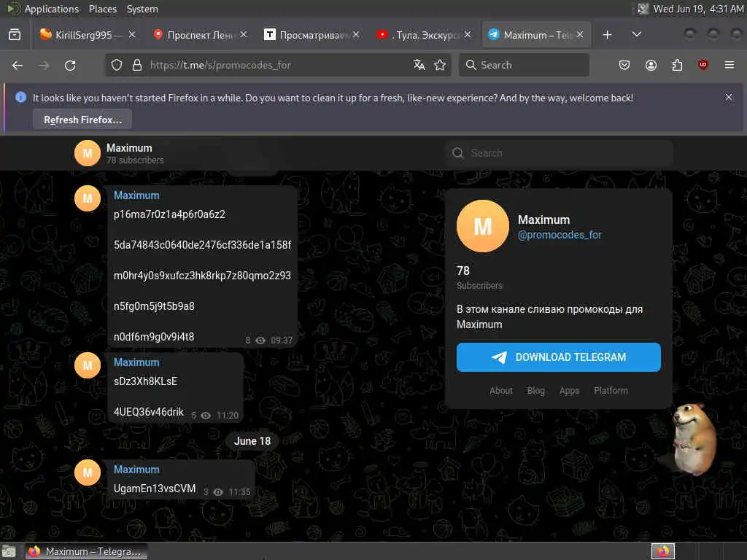Dismiss the Firefox refresh notification bar
The image size is (747, 560).
[x=729, y=97]
